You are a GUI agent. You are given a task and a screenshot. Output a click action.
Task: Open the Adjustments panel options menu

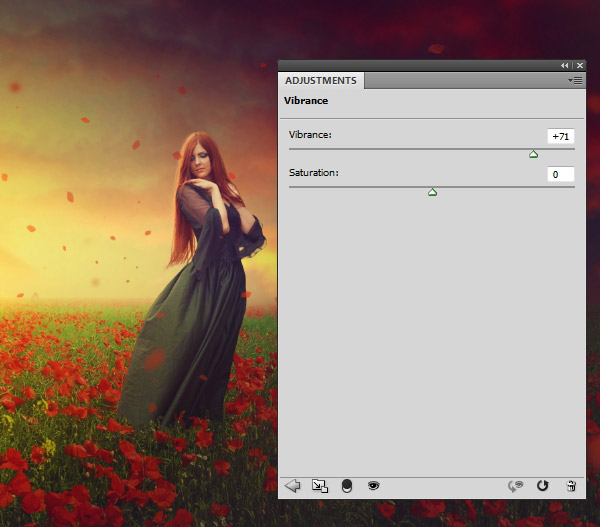(x=575, y=79)
